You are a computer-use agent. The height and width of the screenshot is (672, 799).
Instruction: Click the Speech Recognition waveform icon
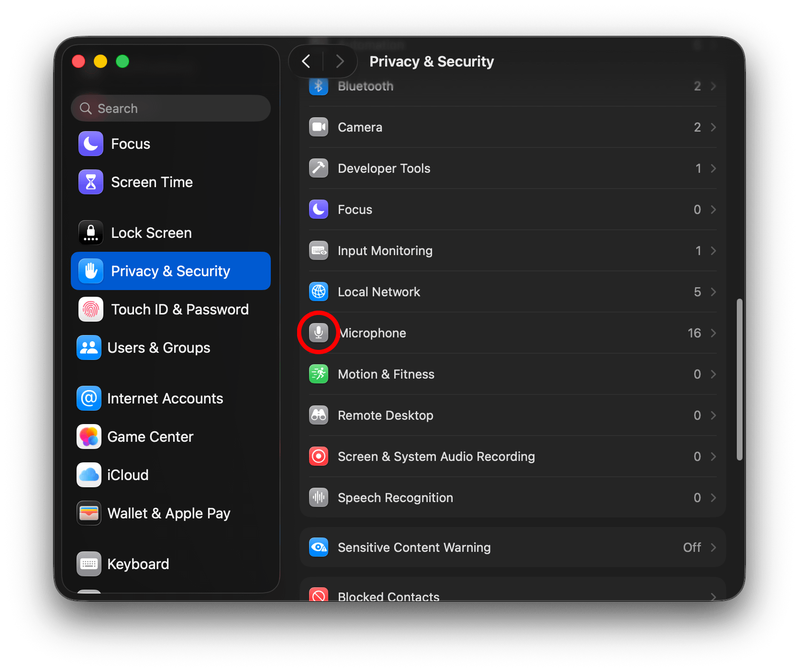click(x=319, y=498)
